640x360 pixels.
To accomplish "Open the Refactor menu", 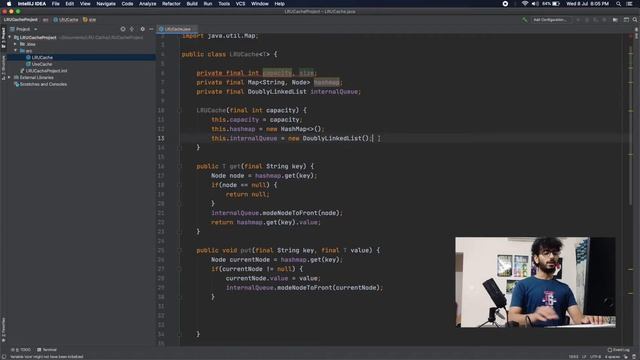I will [x=171, y=4].
